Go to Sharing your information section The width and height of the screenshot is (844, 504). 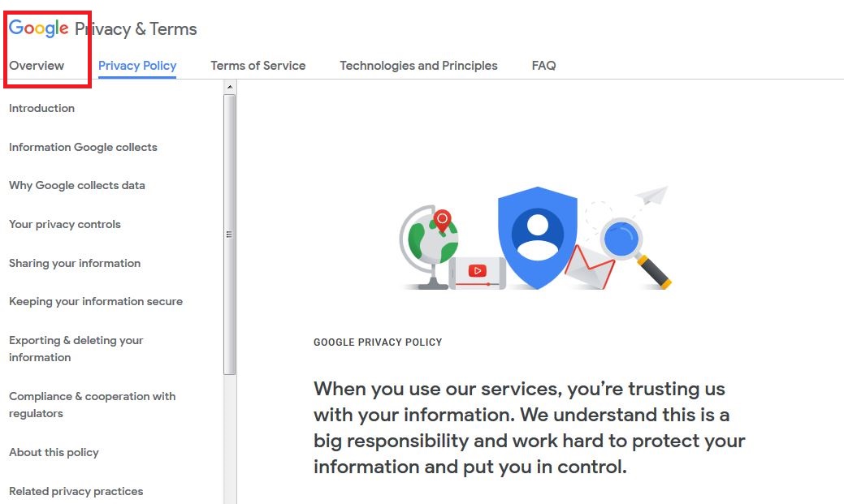(x=75, y=263)
